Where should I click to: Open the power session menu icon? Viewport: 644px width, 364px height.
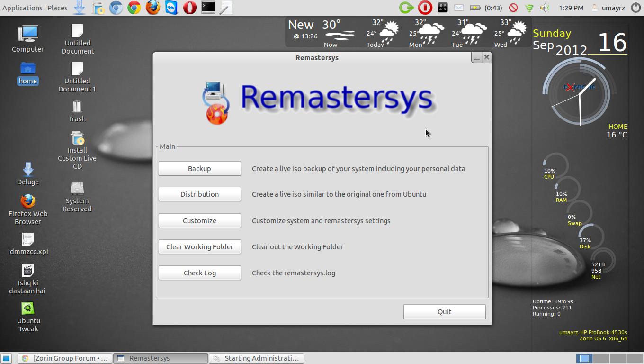coord(636,8)
